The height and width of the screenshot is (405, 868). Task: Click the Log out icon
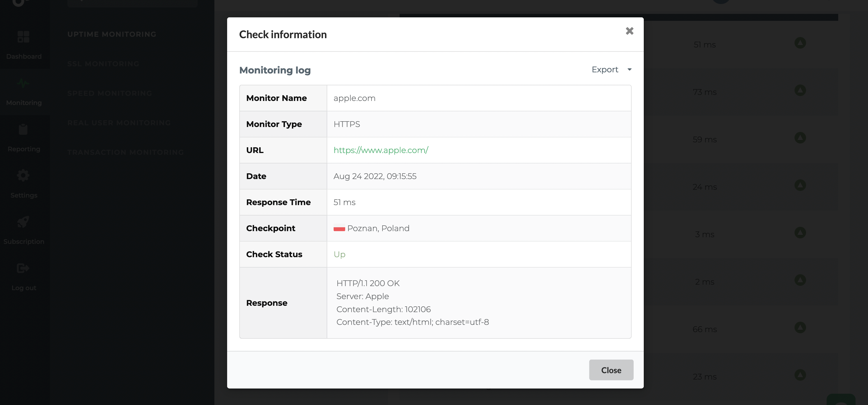click(x=23, y=268)
